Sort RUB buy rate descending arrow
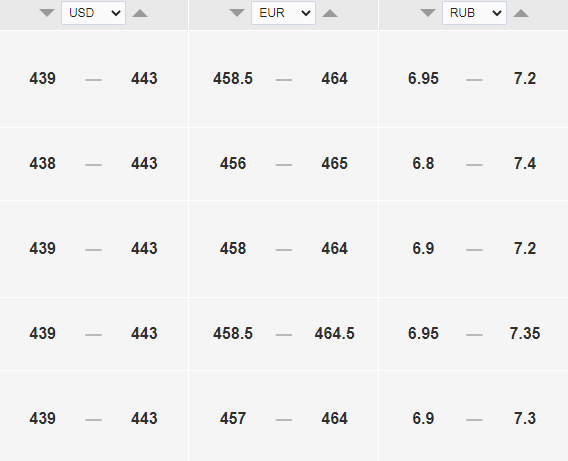 (428, 13)
